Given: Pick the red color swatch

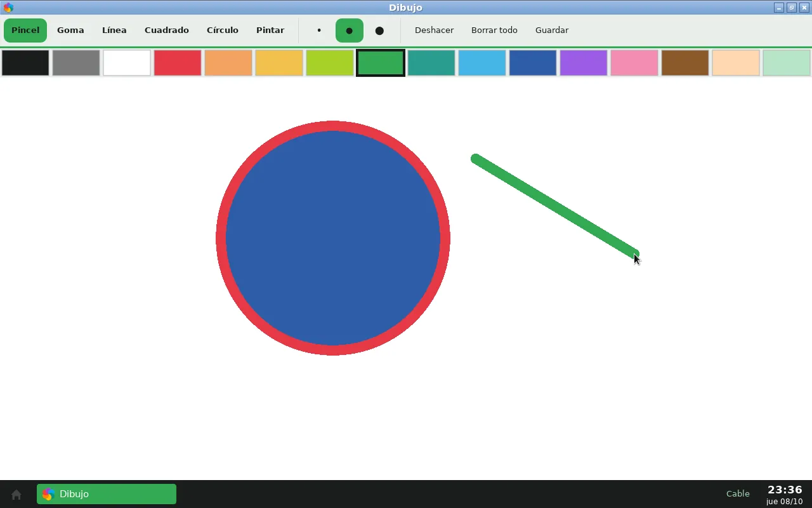Looking at the screenshot, I should tap(178, 63).
